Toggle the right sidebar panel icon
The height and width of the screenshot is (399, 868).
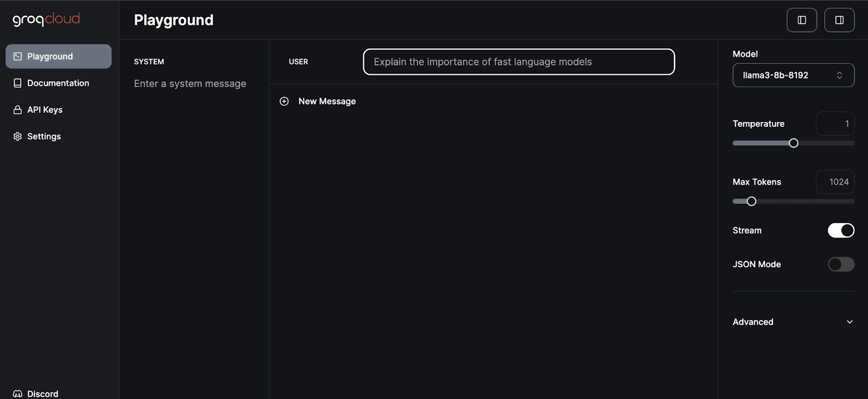[839, 20]
